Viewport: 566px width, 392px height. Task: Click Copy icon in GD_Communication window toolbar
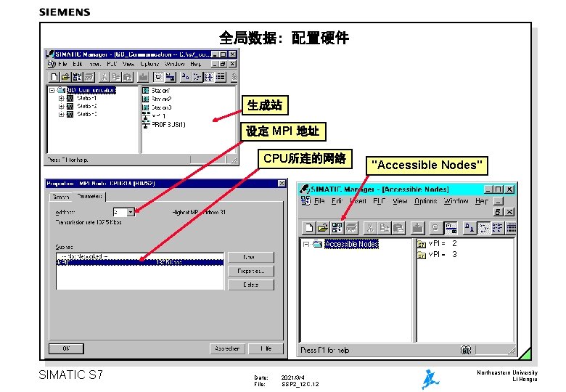tap(116, 76)
